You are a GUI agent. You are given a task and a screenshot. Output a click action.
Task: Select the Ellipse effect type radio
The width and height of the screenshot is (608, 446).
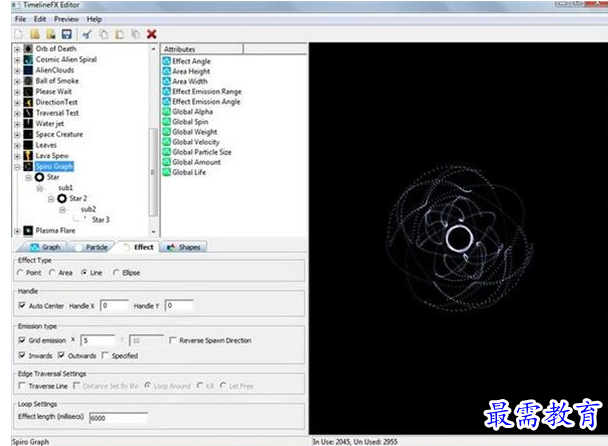pos(116,273)
